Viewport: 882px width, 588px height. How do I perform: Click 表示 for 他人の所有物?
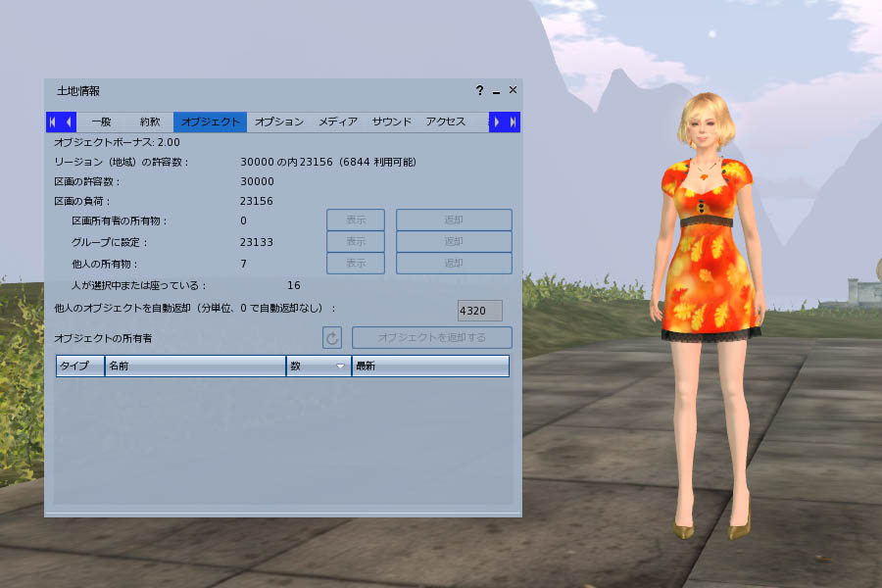coord(356,263)
